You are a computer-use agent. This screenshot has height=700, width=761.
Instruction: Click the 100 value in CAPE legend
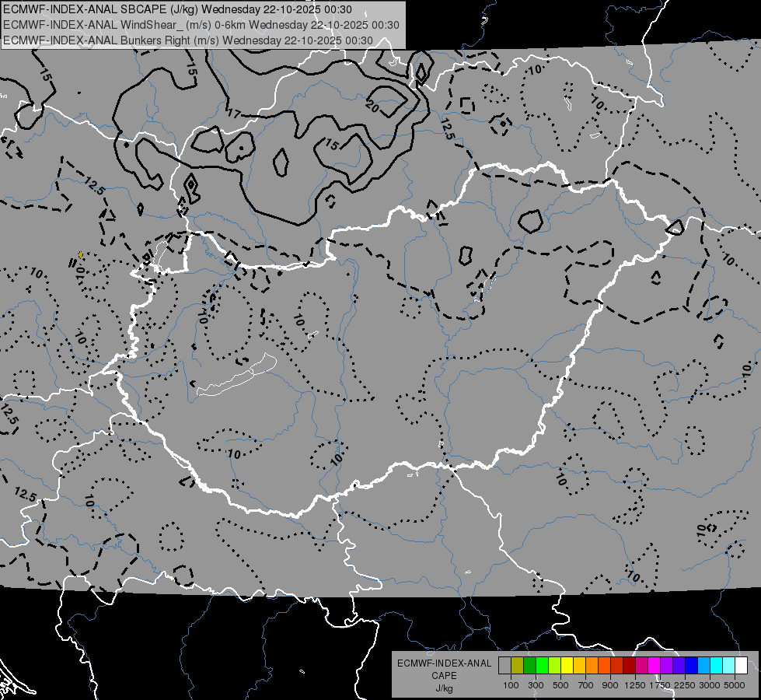(511, 685)
